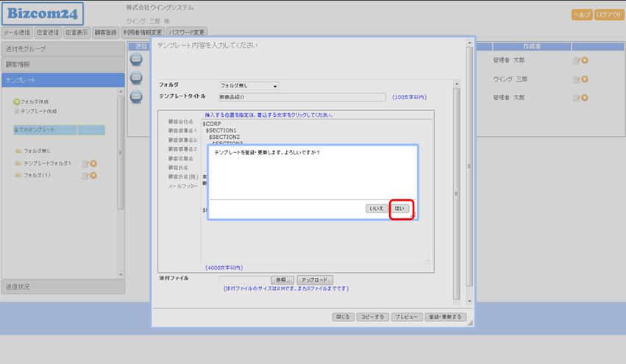Click the third mail envelope icon in the list

point(137,97)
